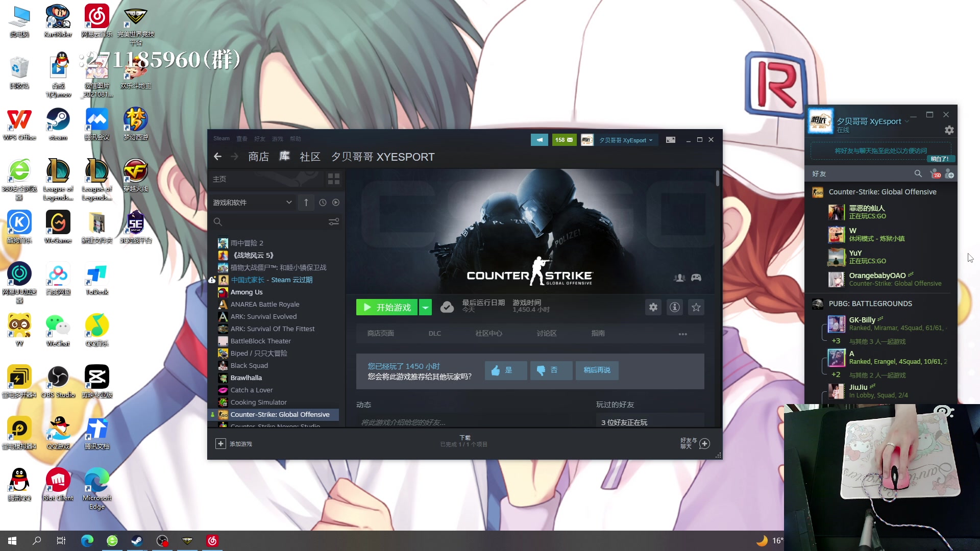
Task: Open Steam desktop shortcut icon
Action: click(x=58, y=124)
